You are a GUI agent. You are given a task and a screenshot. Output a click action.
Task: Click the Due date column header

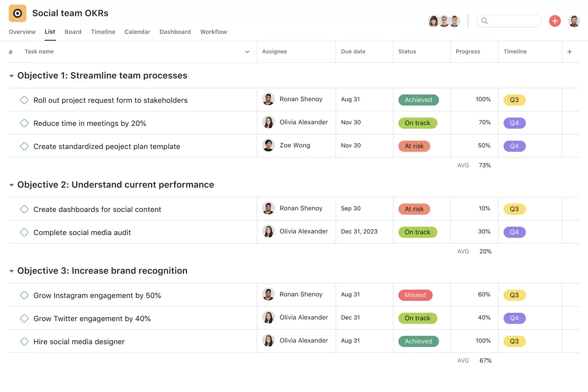pos(353,51)
